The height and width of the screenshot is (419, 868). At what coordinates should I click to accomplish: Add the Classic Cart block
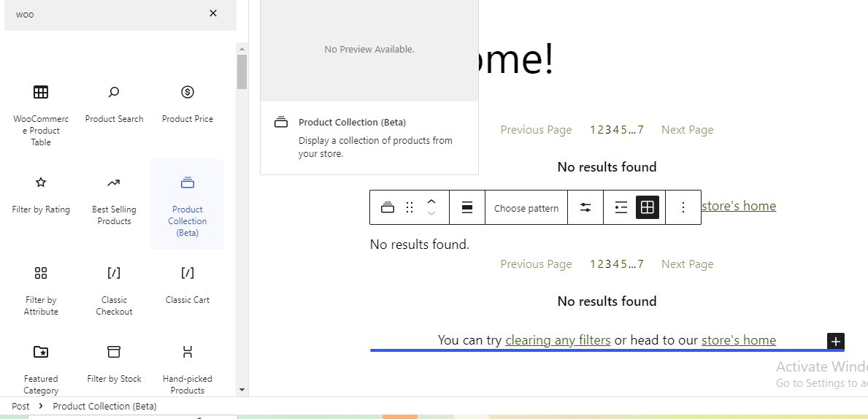[x=188, y=285]
